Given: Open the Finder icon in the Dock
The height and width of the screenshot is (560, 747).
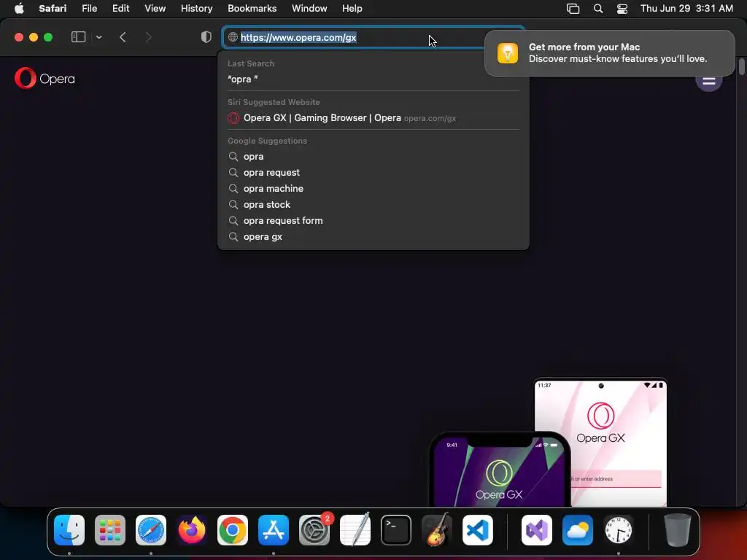Looking at the screenshot, I should [69, 530].
